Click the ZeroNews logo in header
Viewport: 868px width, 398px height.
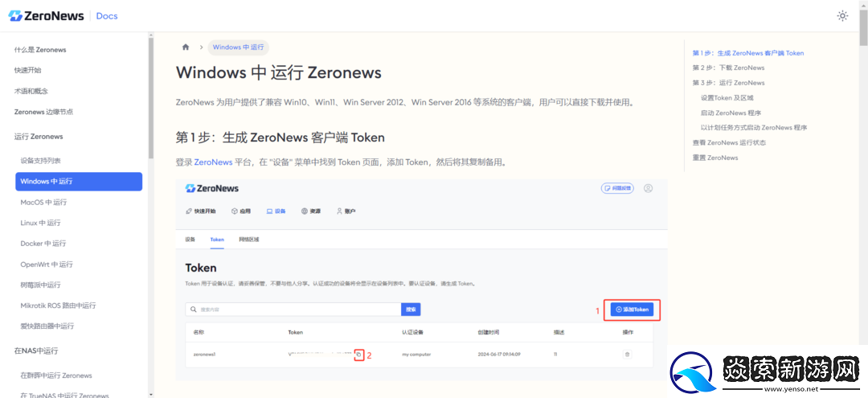pyautogui.click(x=44, y=15)
